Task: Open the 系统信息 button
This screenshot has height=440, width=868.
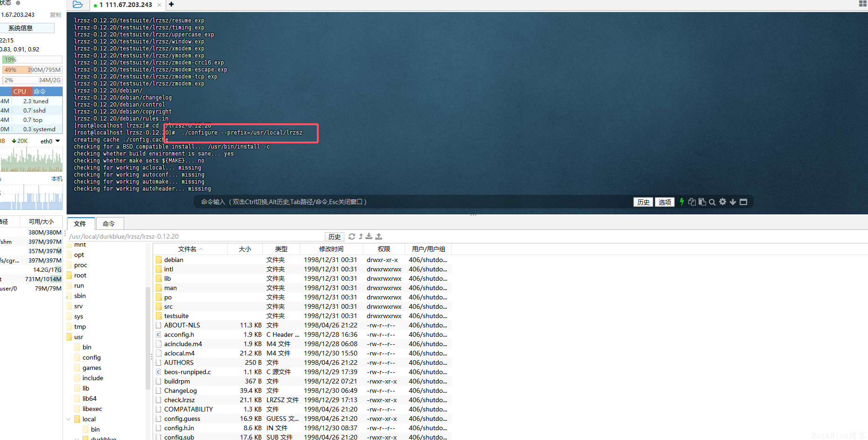Action: (27, 28)
